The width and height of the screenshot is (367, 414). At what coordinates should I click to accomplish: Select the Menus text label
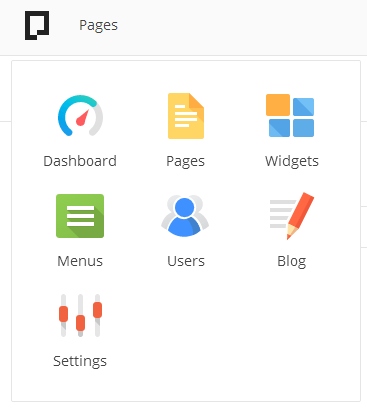(80, 261)
